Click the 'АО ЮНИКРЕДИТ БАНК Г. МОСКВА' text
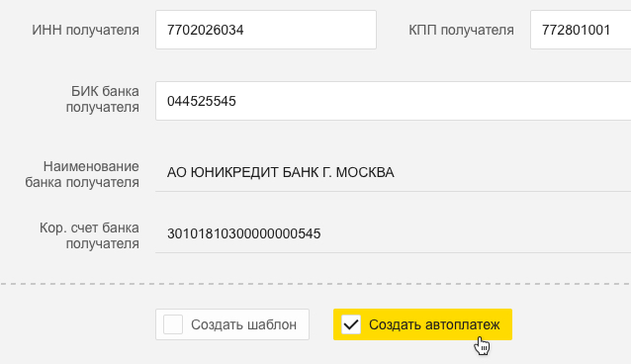The image size is (631, 364). (x=281, y=172)
